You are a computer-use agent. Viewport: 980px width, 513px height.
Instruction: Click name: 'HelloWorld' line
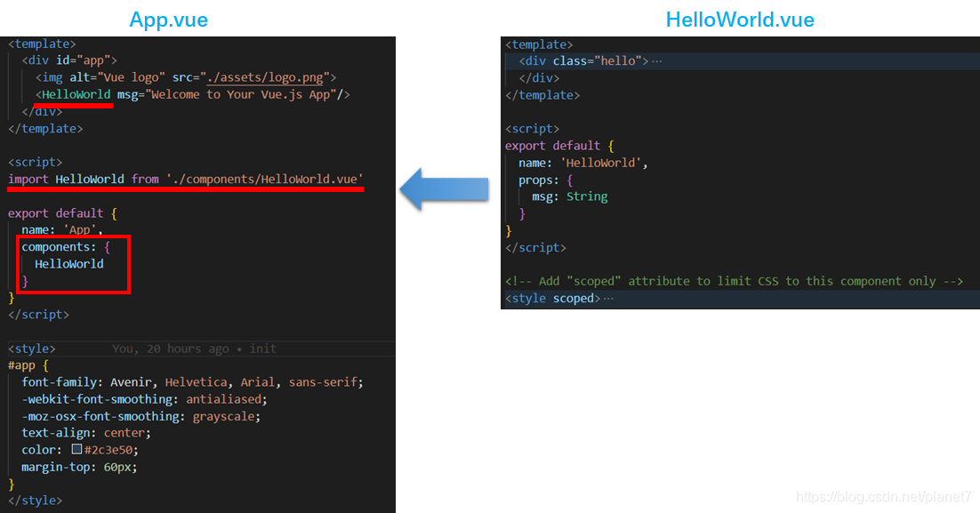click(x=583, y=163)
